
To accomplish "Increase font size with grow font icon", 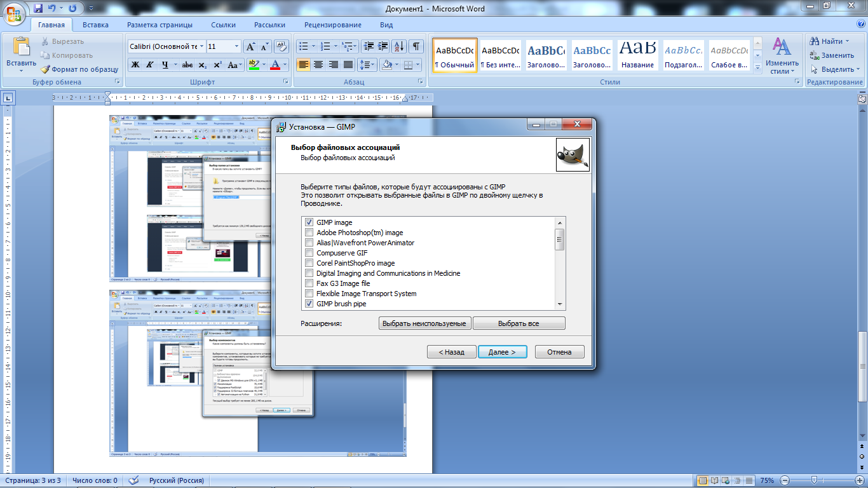I will [x=251, y=46].
